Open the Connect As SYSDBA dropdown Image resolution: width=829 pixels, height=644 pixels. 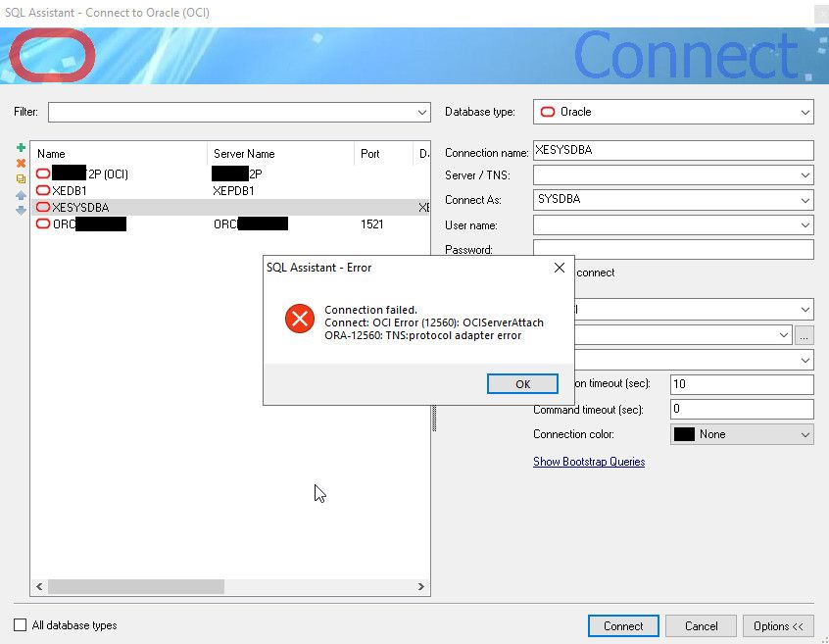coord(805,200)
